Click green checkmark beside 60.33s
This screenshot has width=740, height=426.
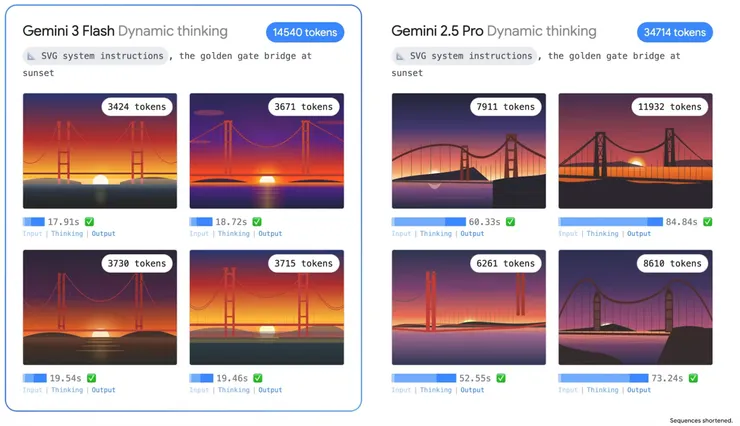point(511,222)
